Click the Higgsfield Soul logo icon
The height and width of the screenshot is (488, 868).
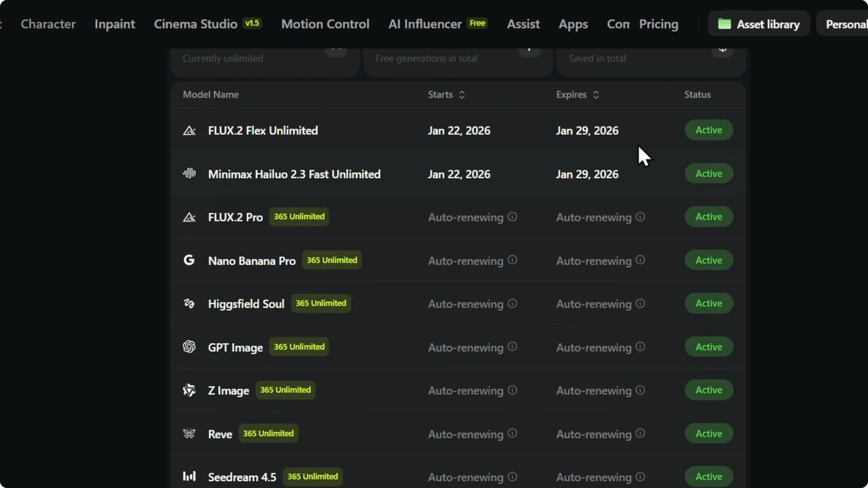[189, 304]
